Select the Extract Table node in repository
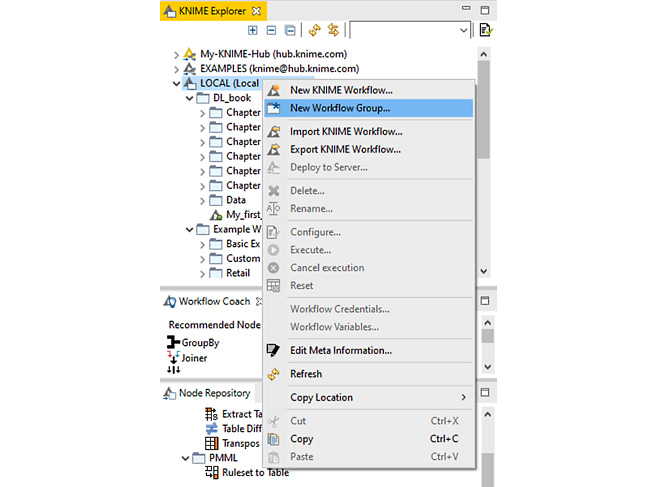The image size is (657, 487). click(233, 414)
